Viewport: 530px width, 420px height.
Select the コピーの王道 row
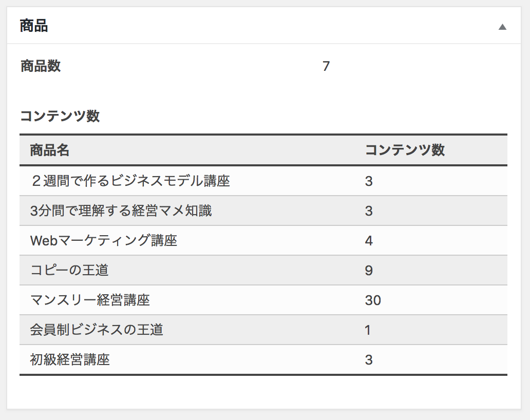coord(69,270)
